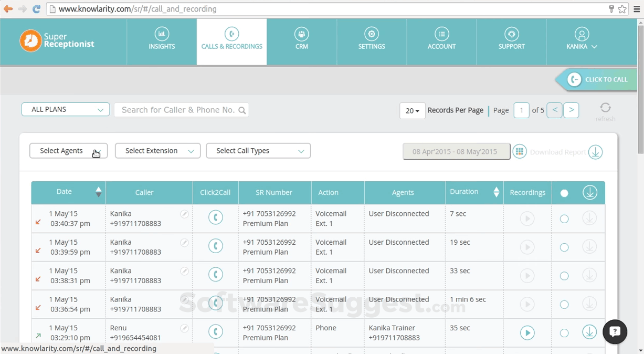Image resolution: width=644 pixels, height=354 pixels.
Task: Download recording for Kanika Trainer call
Action: tap(589, 332)
